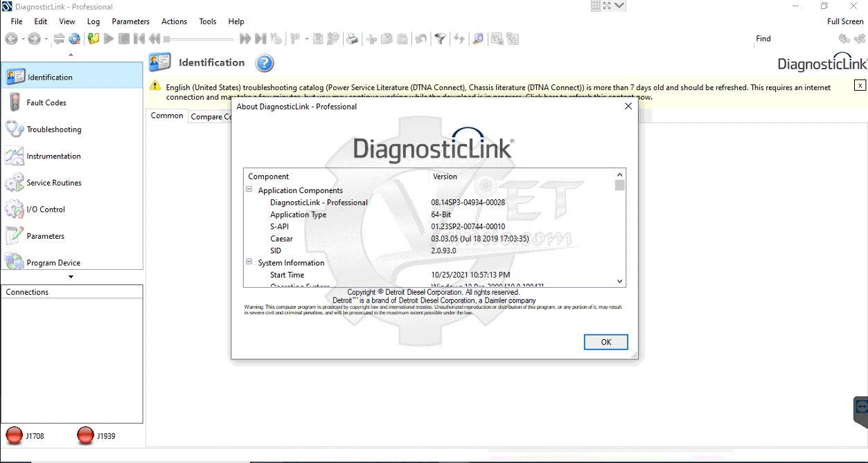Open the View menu
The width and height of the screenshot is (868, 463).
(67, 21)
